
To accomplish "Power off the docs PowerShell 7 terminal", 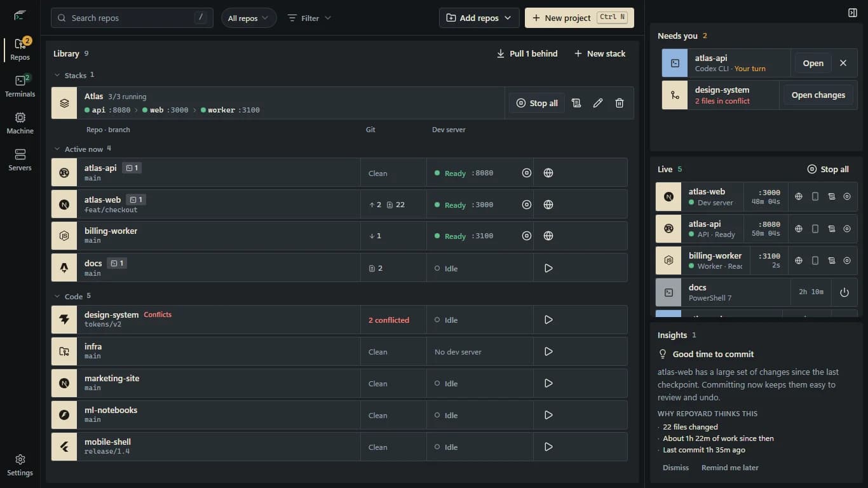I will point(844,292).
